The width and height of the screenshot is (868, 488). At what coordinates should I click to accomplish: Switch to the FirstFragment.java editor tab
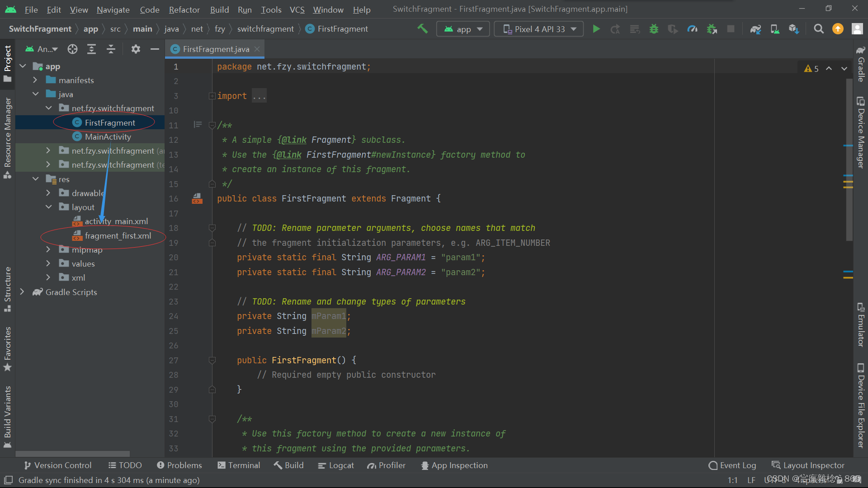tap(214, 49)
